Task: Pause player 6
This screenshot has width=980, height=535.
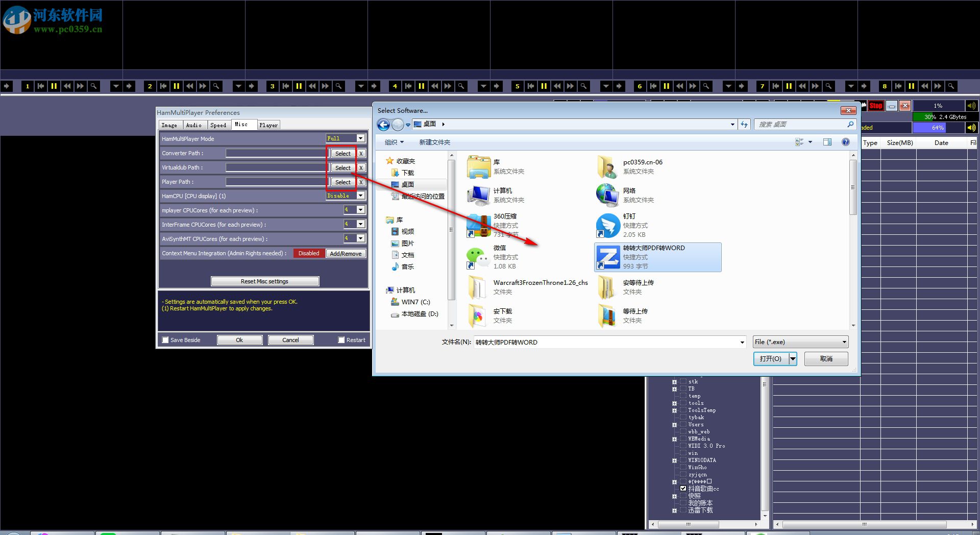Action: (667, 86)
